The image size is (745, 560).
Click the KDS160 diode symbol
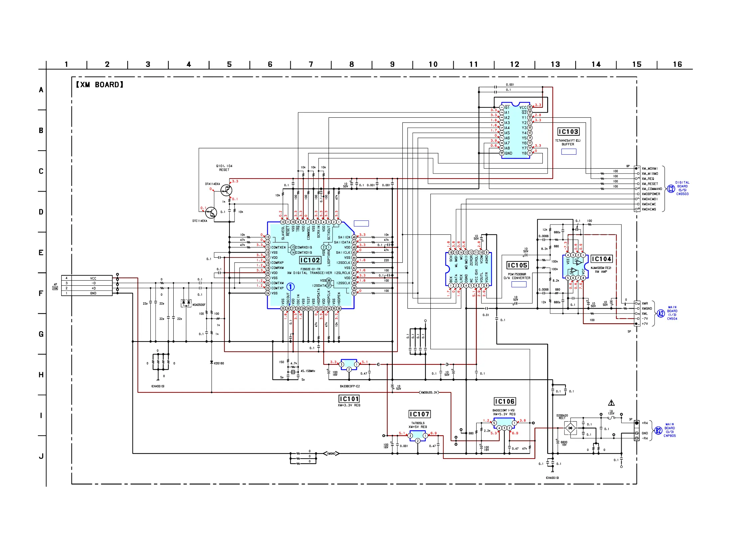tap(212, 363)
